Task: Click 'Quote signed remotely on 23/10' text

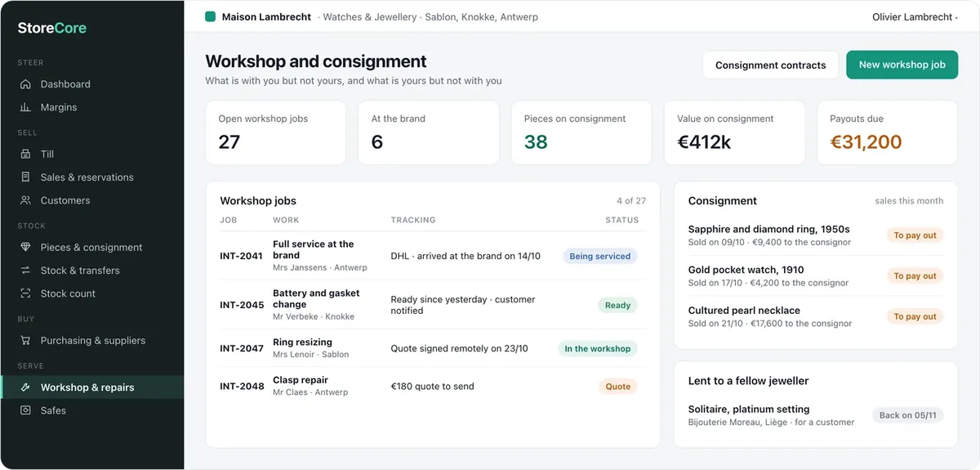Action: click(x=459, y=348)
